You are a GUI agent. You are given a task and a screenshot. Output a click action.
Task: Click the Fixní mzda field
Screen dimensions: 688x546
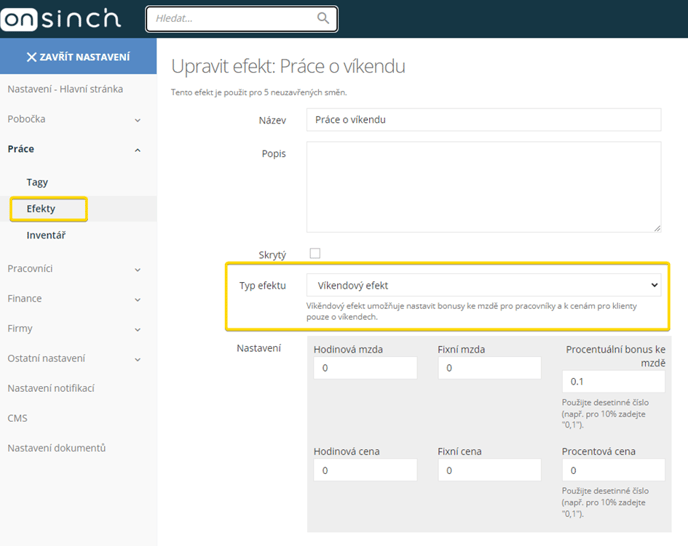coord(489,368)
